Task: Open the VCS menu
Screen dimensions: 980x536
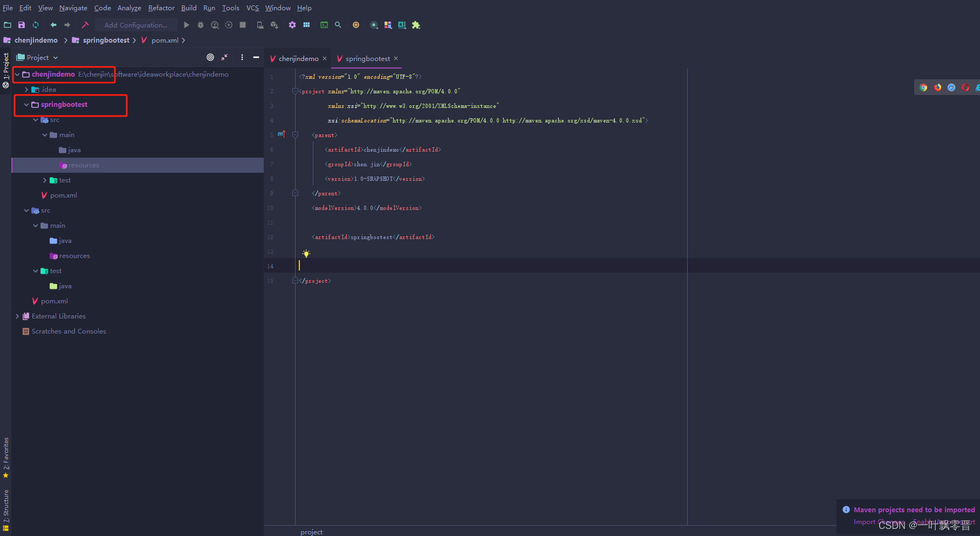Action: coord(252,8)
